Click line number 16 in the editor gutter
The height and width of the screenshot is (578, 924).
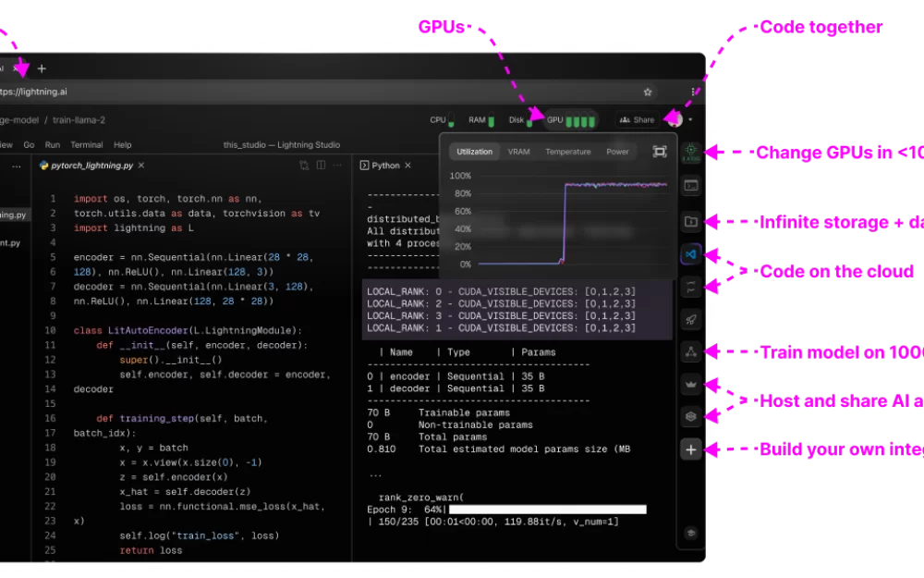[50, 419]
